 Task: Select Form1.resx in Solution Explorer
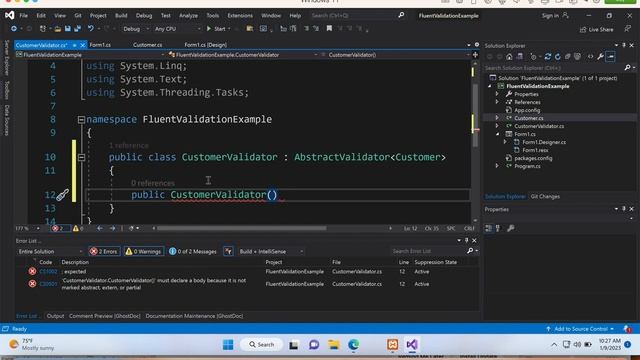click(x=535, y=150)
